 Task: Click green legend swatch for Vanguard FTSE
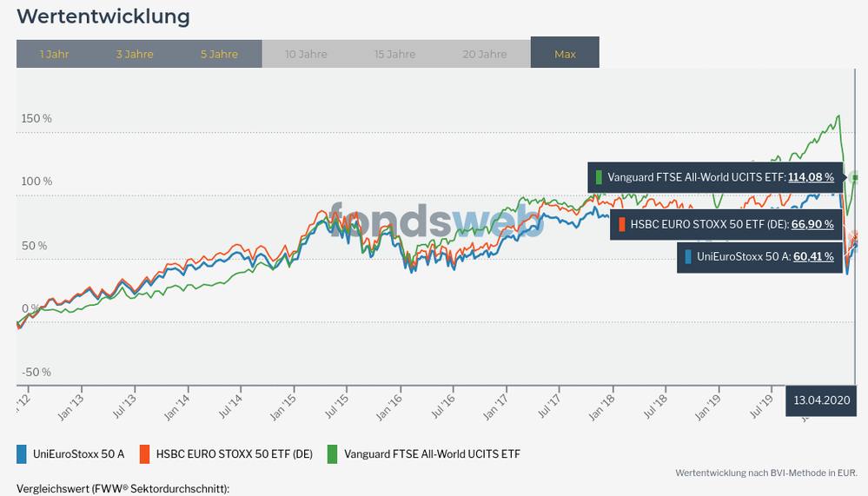(x=332, y=453)
